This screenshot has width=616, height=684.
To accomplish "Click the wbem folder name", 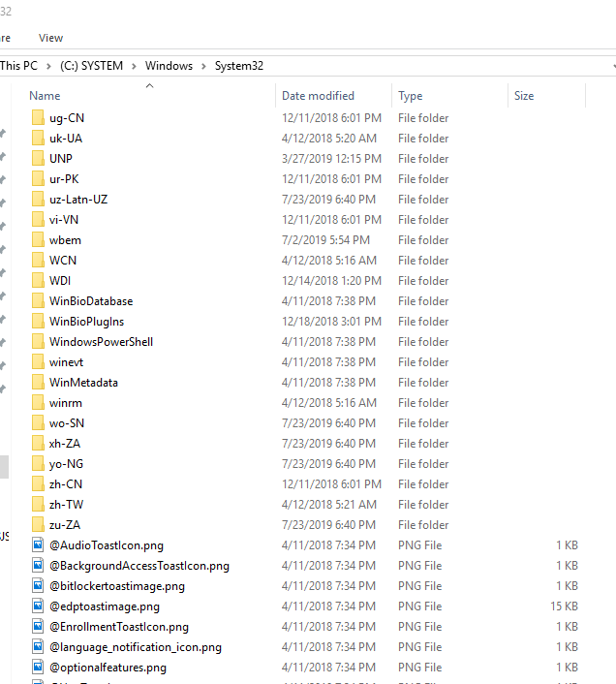I will (x=65, y=240).
